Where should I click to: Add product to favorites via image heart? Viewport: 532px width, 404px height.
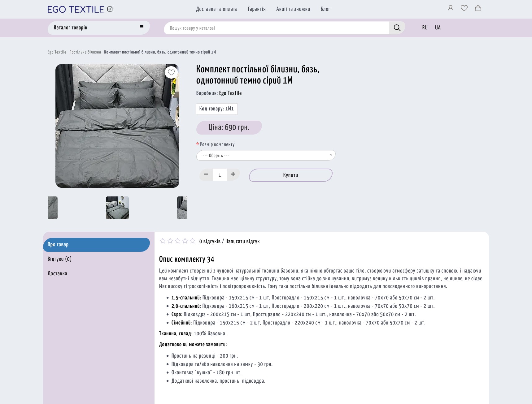pyautogui.click(x=171, y=72)
